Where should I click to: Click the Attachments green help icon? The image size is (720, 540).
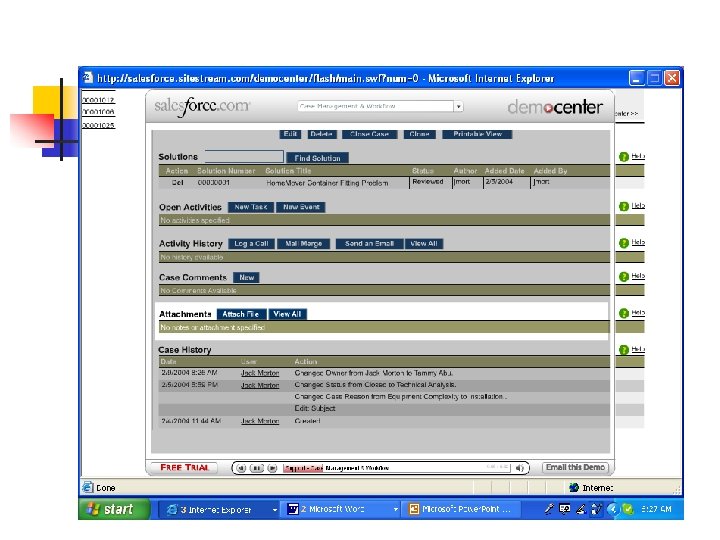(624, 314)
